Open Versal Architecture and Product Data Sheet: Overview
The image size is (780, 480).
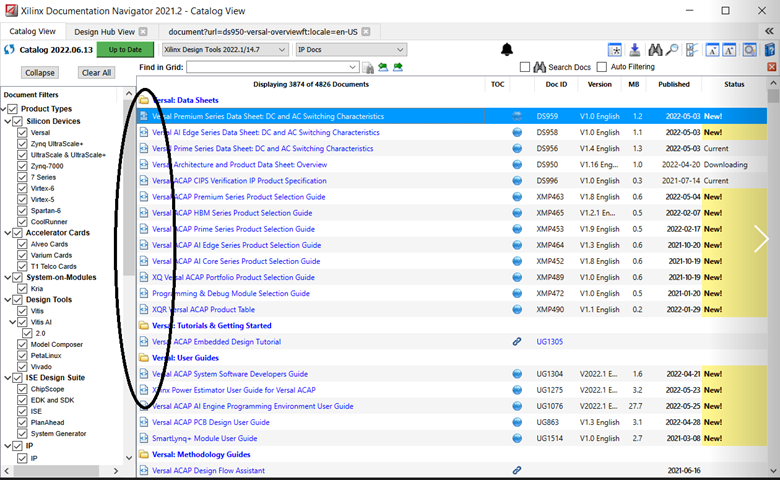click(x=239, y=165)
